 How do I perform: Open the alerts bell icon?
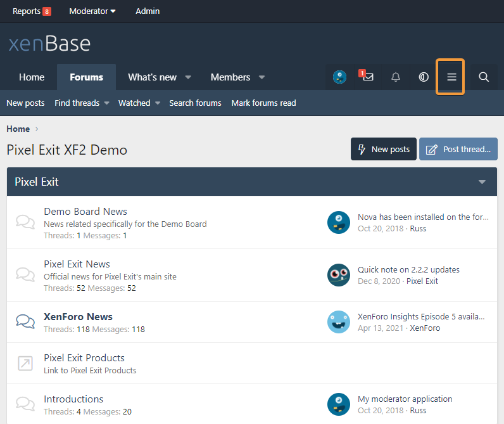(x=396, y=77)
